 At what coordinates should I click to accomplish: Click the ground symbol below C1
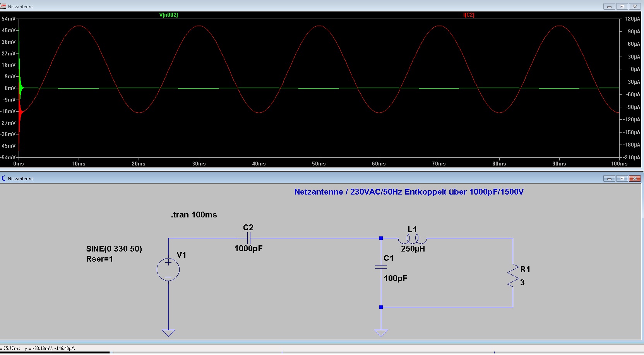pyautogui.click(x=381, y=333)
